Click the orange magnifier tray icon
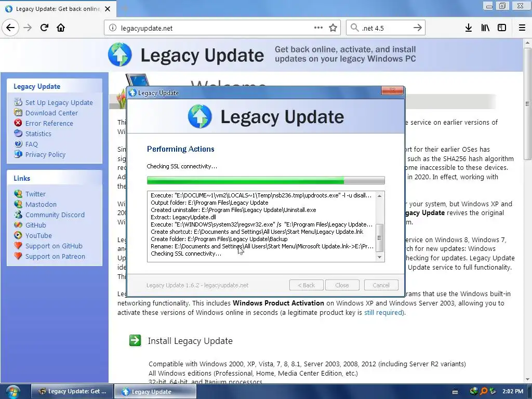The height and width of the screenshot is (399, 532). (483, 391)
